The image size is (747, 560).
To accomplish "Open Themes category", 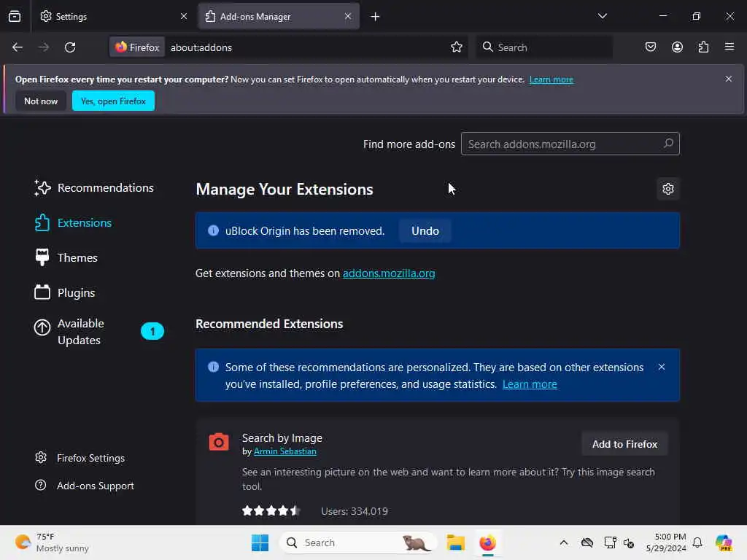I will pyautogui.click(x=66, y=257).
